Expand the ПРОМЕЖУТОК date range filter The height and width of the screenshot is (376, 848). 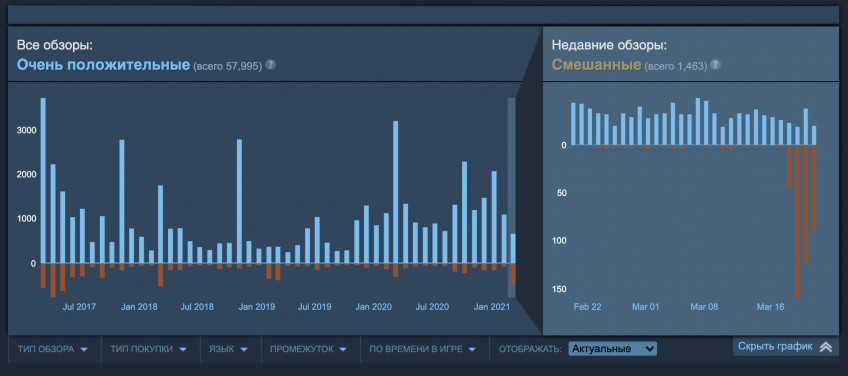pyautogui.click(x=308, y=349)
